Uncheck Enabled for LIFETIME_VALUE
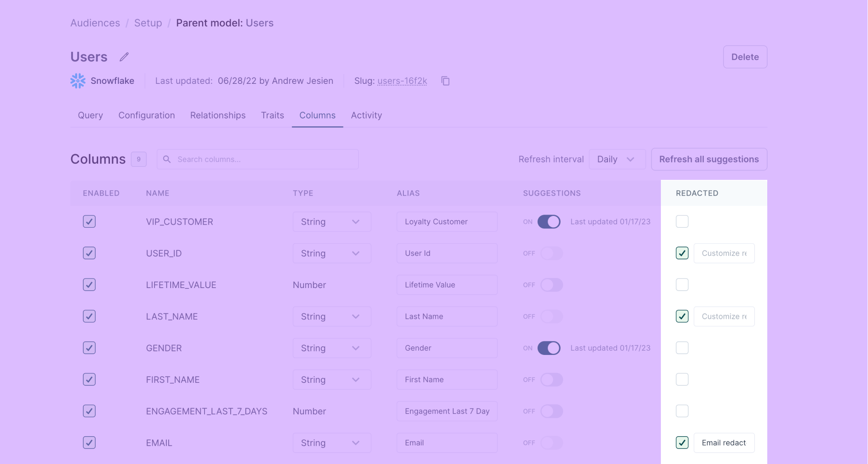The image size is (868, 464). (89, 285)
